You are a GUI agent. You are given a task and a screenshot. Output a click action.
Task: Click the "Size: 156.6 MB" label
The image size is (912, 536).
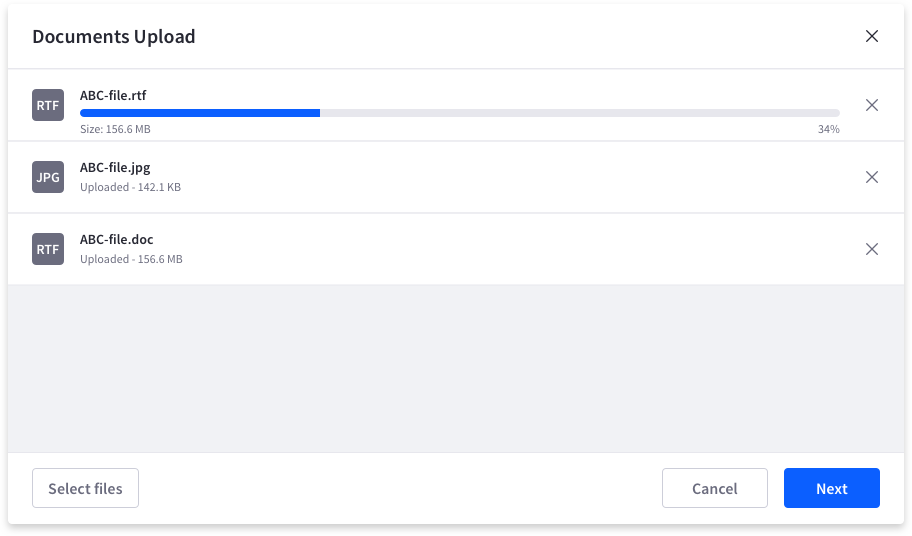(115, 130)
